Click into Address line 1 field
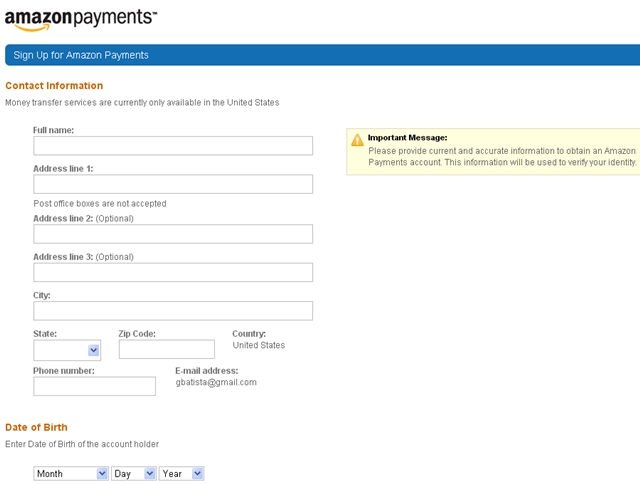The height and width of the screenshot is (484, 640). pos(173,184)
